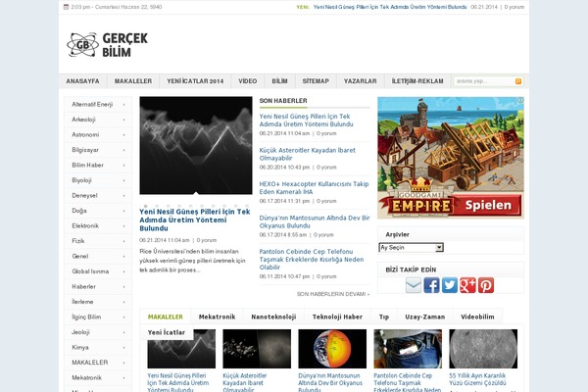Click the top ticker Yeni Nesil Güneş Pilleri link
588x392 pixels.
(x=390, y=7)
